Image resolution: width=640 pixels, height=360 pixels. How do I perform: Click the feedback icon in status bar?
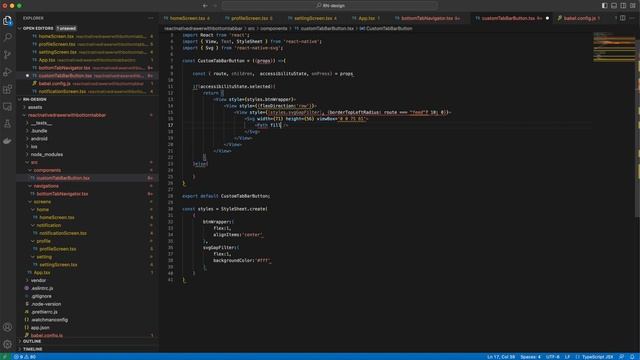pos(622,357)
